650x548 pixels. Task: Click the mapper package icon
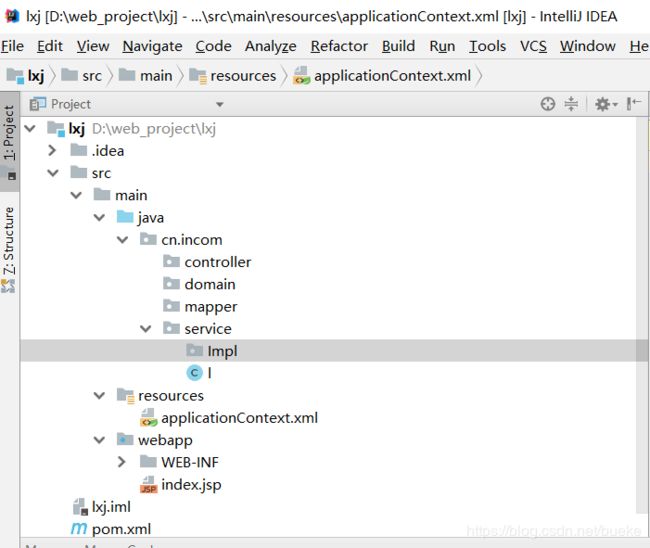(171, 306)
